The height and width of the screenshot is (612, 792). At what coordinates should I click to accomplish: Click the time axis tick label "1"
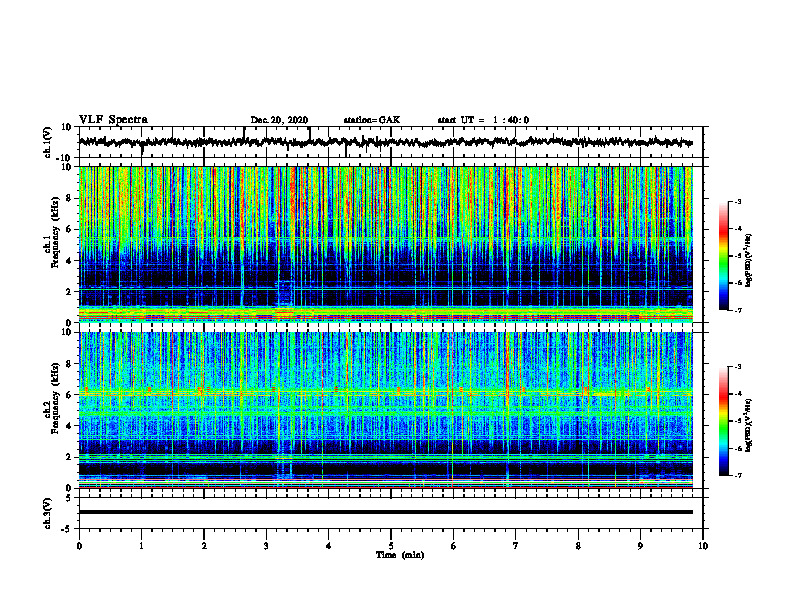[x=141, y=546]
